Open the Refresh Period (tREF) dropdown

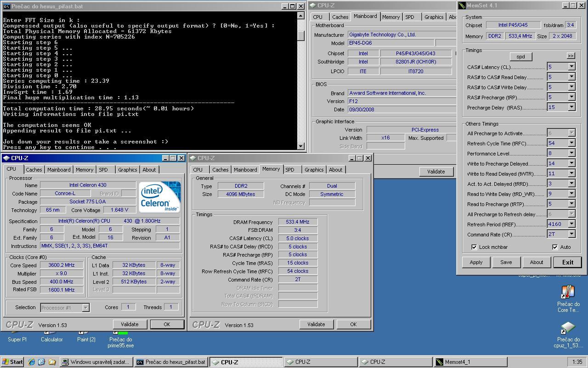click(x=571, y=224)
